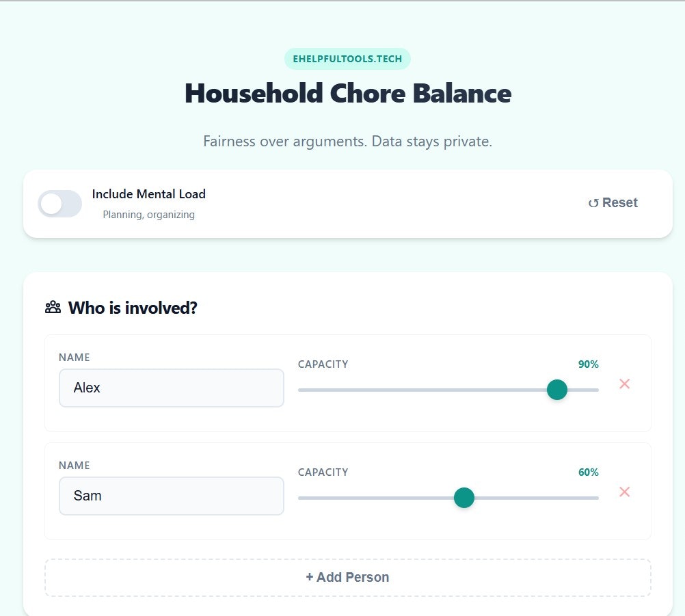This screenshot has height=616, width=685.
Task: Click Sam's capacity slider handle
Action: coord(464,498)
